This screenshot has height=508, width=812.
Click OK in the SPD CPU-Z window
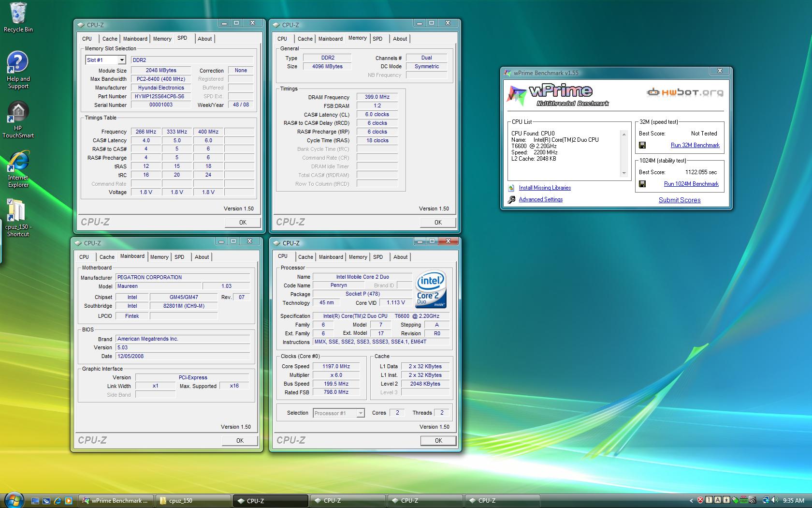(x=243, y=223)
